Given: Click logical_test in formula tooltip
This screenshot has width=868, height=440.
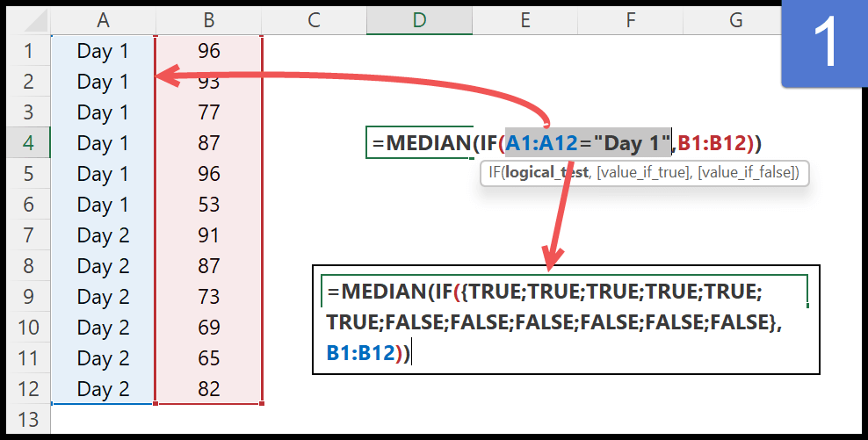Looking at the screenshot, I should coord(545,173).
